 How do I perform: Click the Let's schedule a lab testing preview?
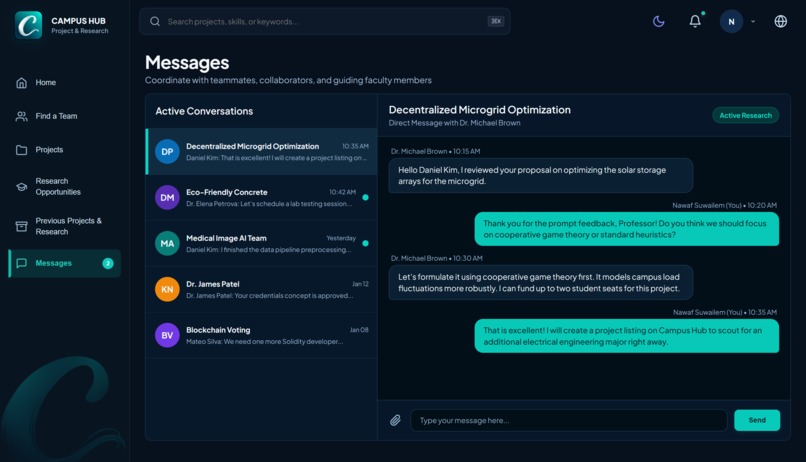tap(269, 204)
